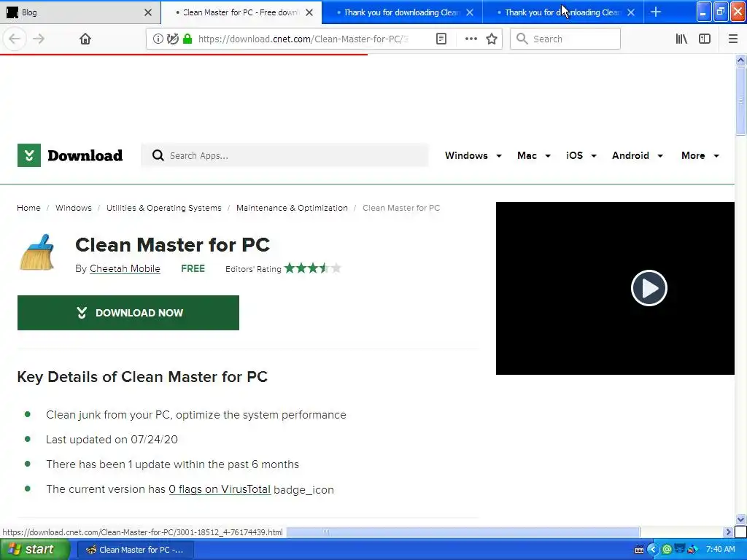The height and width of the screenshot is (560, 747).
Task: Click the Clean Master for PC taskbar button
Action: [135, 550]
